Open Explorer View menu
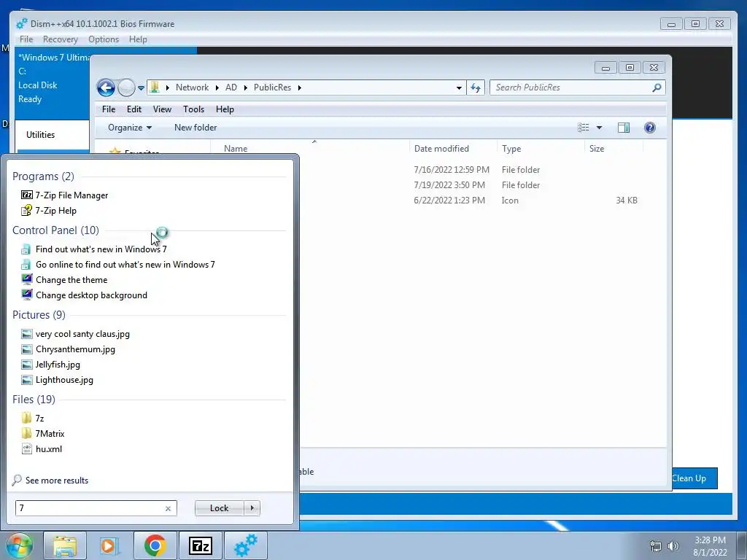The height and width of the screenshot is (560, 747). 162,109
